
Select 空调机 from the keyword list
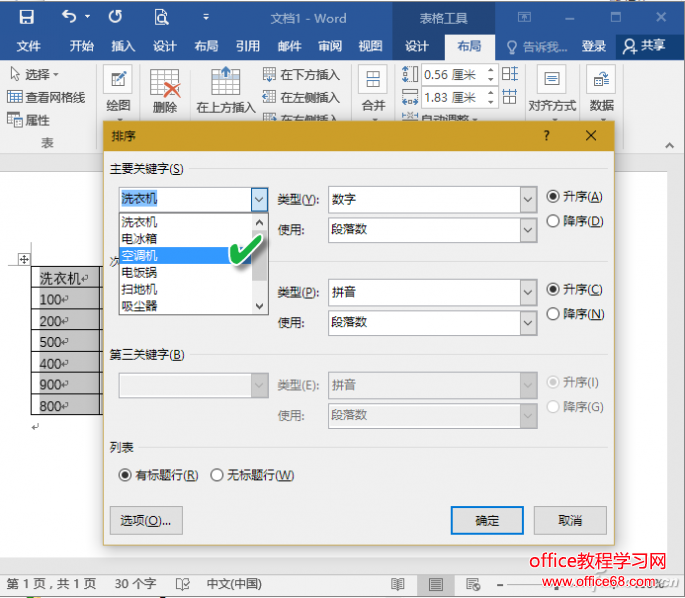(140, 255)
